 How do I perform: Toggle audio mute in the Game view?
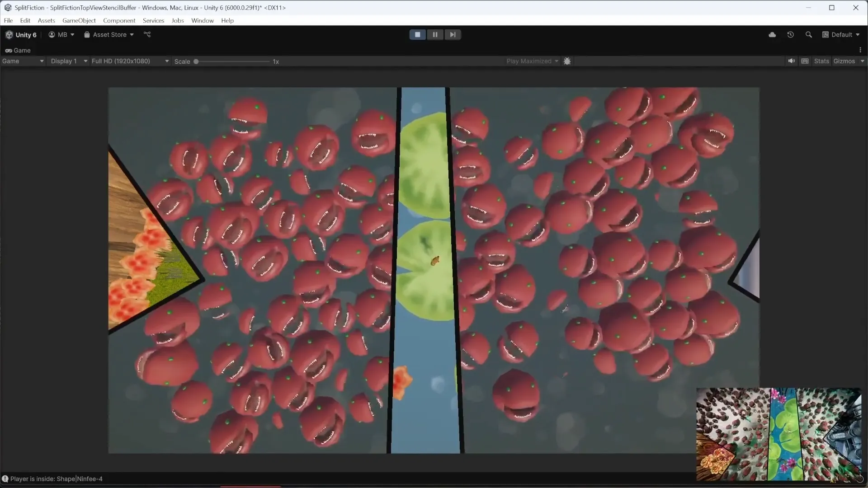pyautogui.click(x=791, y=61)
